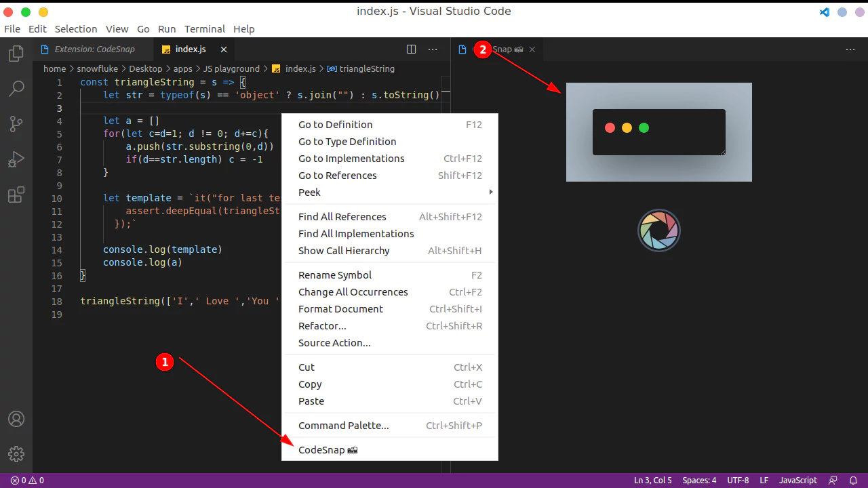This screenshot has height=488, width=868.
Task: Open the Run menu
Action: [167, 29]
